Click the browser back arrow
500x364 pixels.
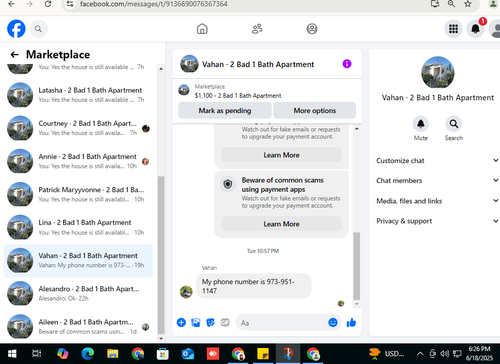pos(11,4)
